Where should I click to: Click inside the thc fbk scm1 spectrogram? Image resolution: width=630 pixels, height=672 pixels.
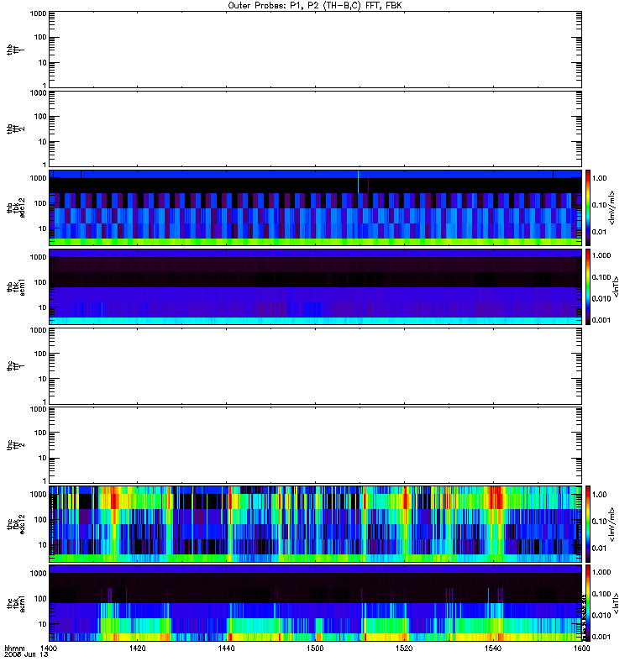pos(315,603)
